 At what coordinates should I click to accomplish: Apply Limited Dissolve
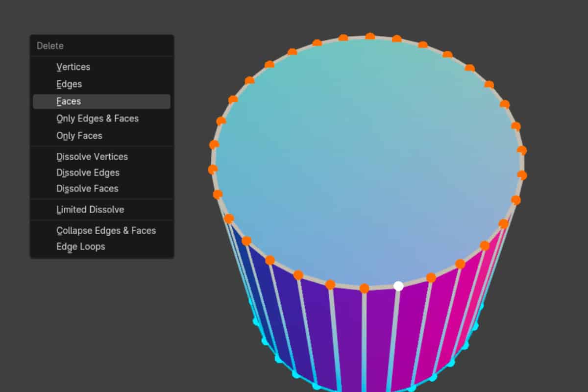coord(90,209)
